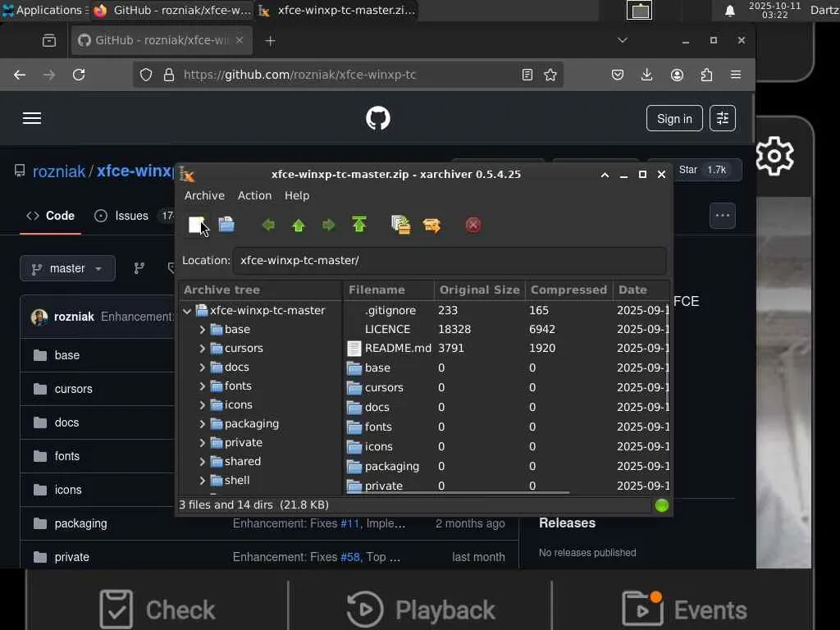The image size is (840, 630).
Task: Select the LICENCE file row
Action: click(506, 329)
